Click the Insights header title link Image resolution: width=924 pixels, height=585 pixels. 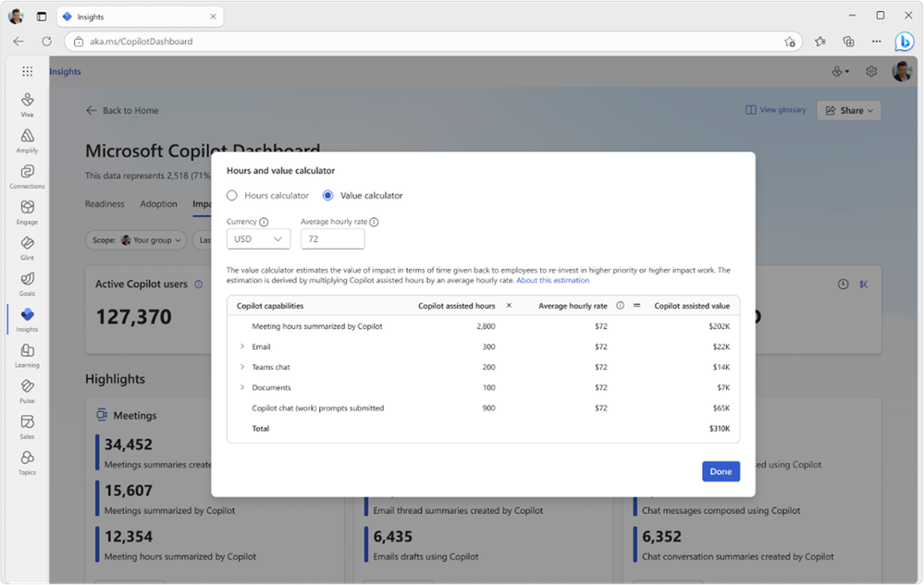[65, 71]
